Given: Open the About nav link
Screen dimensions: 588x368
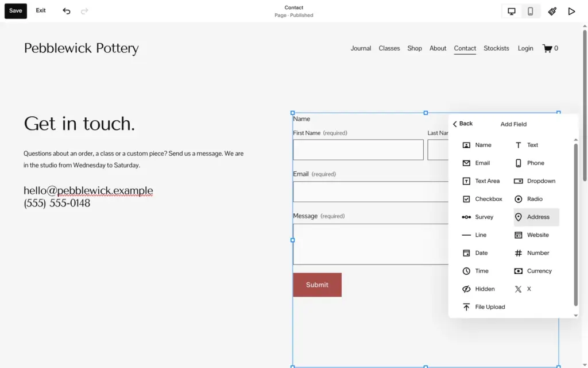Looking at the screenshot, I should (x=438, y=48).
